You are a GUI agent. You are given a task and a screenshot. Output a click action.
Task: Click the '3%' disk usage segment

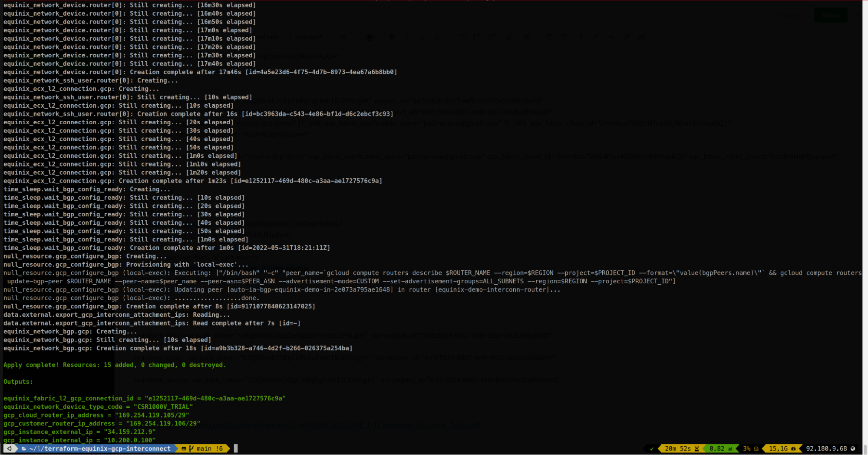coord(750,448)
